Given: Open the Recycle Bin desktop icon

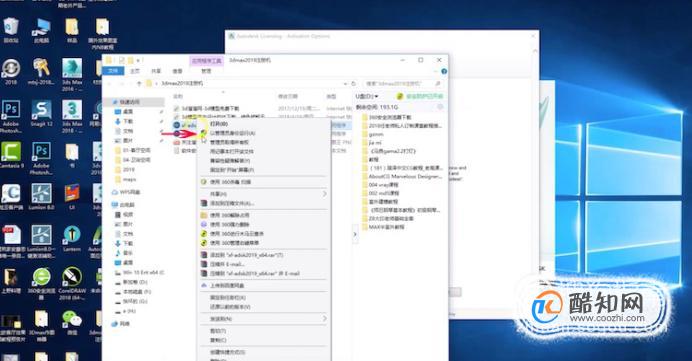Looking at the screenshot, I should (11, 30).
